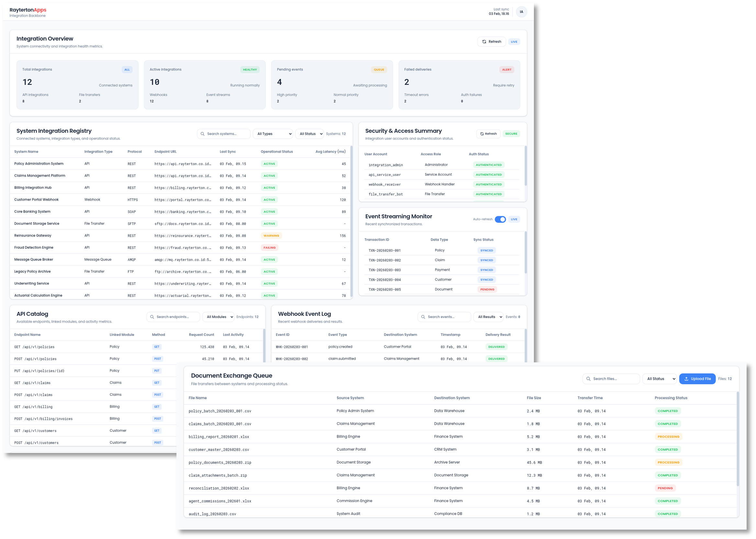Click the Refresh icon in Integration Overview
756x539 pixels.
(484, 41)
